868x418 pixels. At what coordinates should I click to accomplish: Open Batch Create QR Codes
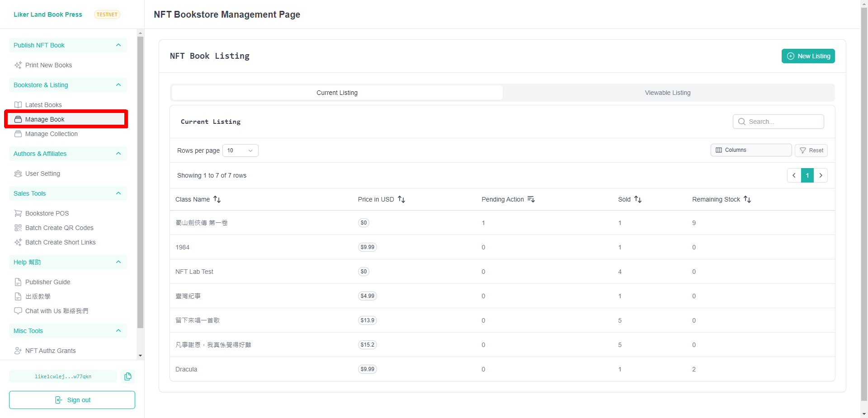pyautogui.click(x=59, y=228)
